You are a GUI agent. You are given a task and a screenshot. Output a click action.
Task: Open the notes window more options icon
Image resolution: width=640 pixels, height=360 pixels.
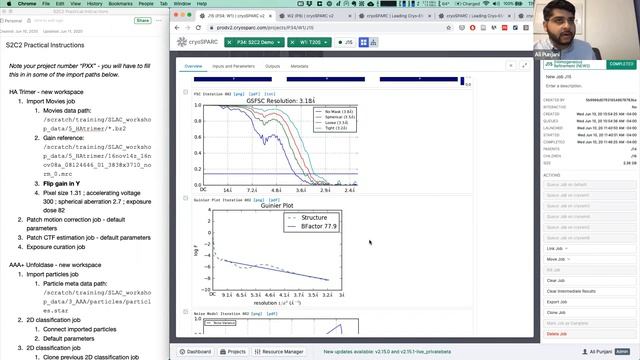coord(159,20)
